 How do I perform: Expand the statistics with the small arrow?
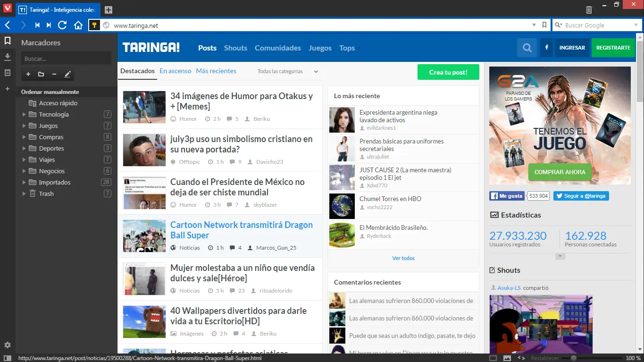point(560,256)
